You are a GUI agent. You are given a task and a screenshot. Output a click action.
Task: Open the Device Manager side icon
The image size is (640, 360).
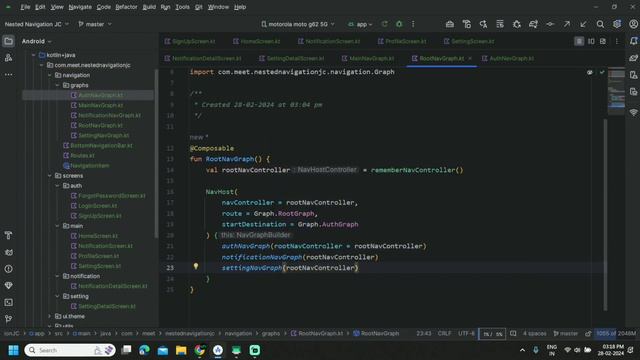[633, 75]
